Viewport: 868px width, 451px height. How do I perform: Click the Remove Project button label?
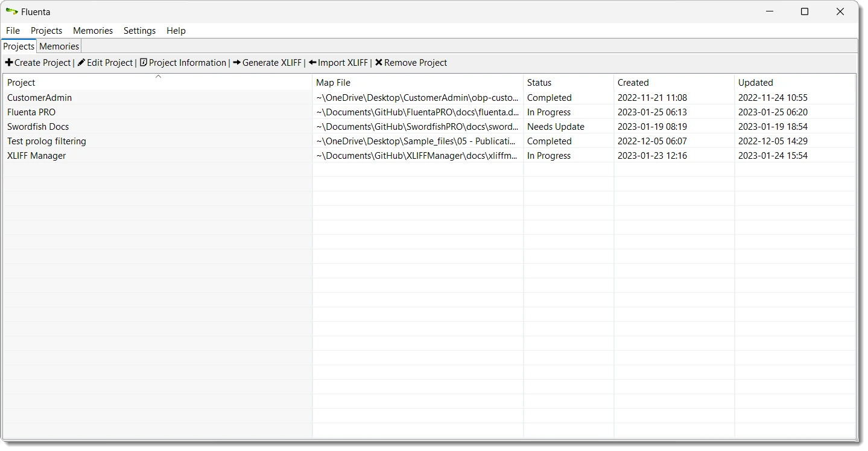[416, 63]
